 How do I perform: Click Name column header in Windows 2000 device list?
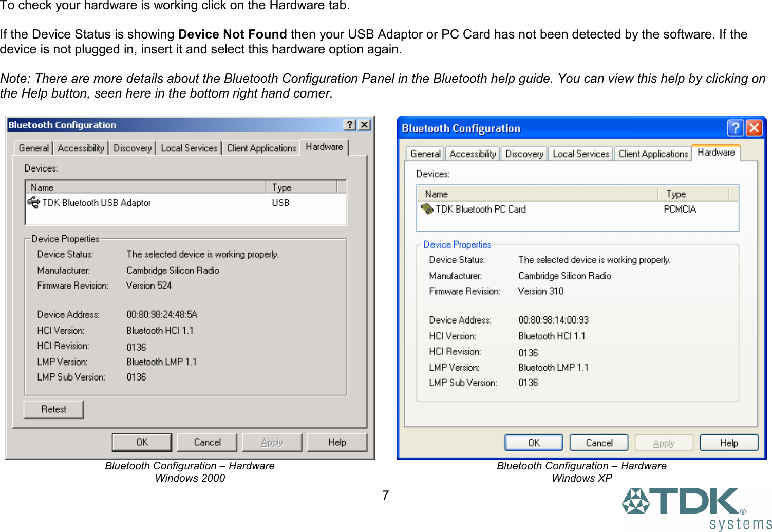[146, 187]
